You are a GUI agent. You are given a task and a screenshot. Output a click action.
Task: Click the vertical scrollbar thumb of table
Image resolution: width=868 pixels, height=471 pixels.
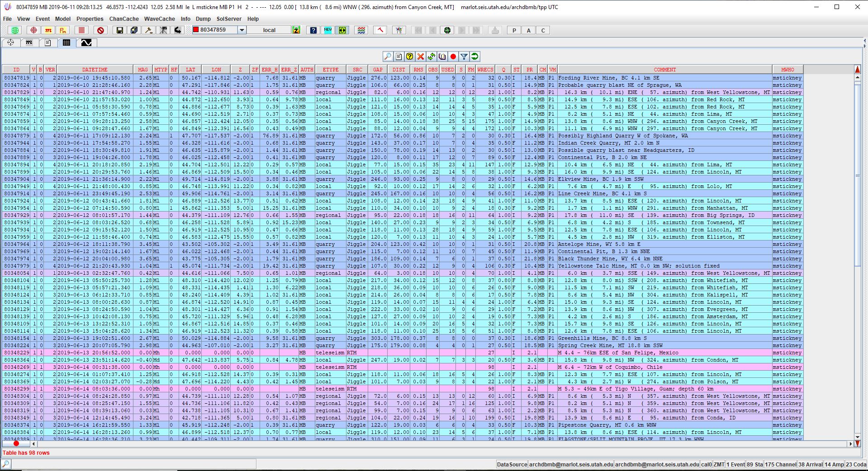pyautogui.click(x=858, y=176)
